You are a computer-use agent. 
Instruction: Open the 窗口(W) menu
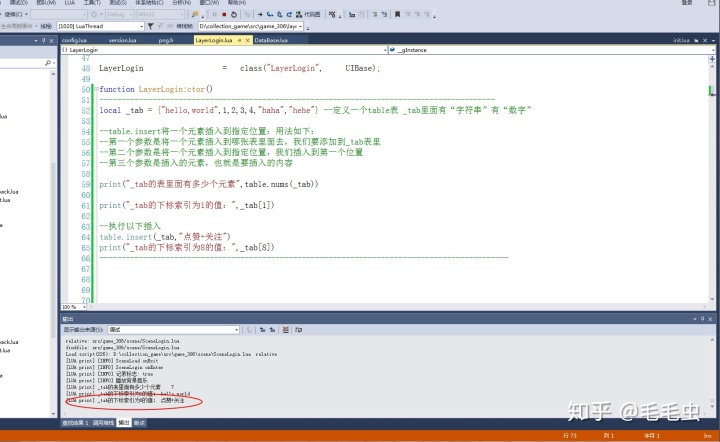[x=209, y=3]
